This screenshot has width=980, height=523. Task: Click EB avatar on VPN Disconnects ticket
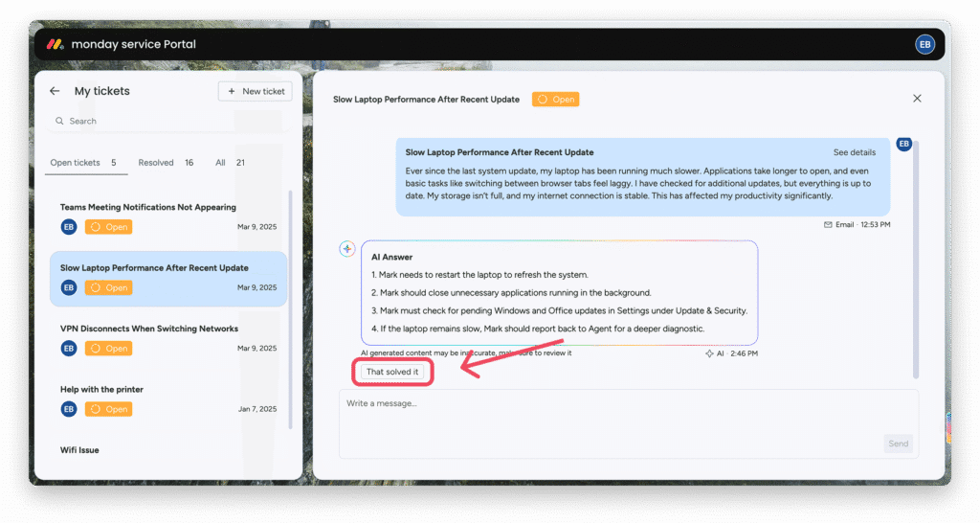point(69,349)
